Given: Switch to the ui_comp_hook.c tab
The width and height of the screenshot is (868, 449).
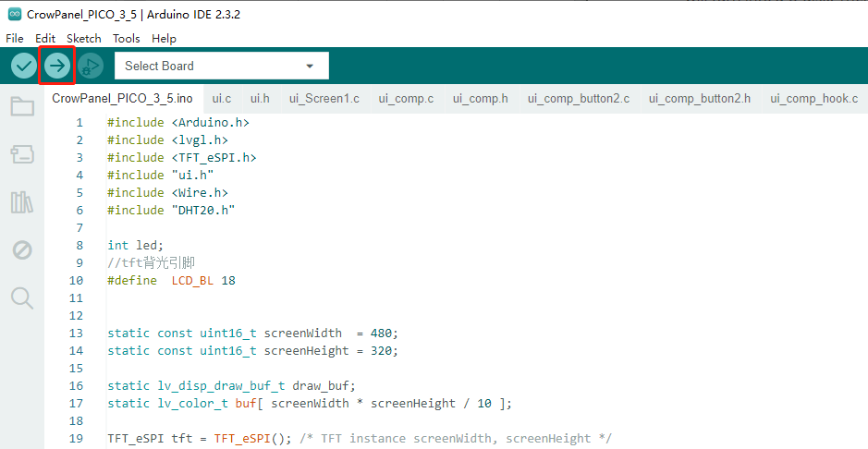Looking at the screenshot, I should pyautogui.click(x=813, y=99).
